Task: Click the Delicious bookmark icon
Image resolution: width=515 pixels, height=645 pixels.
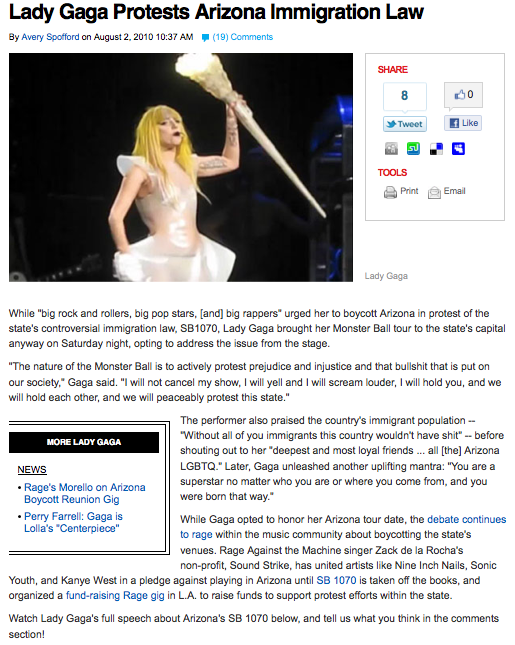Action: pos(436,148)
